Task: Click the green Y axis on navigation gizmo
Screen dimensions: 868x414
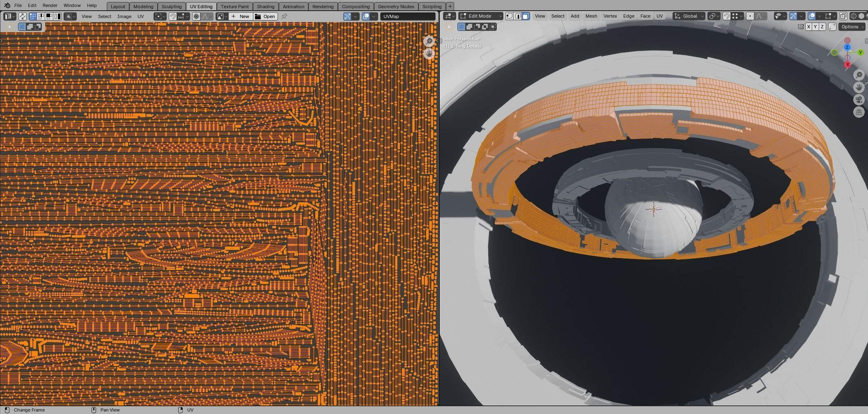Action: (860, 53)
